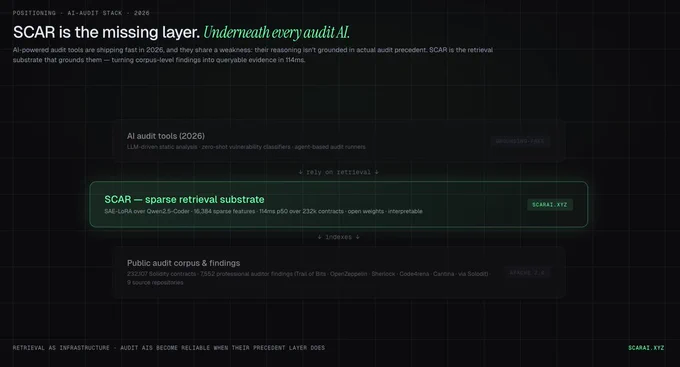
Task: Click the 'LLM-driven static analysis' description line
Action: pos(246,147)
